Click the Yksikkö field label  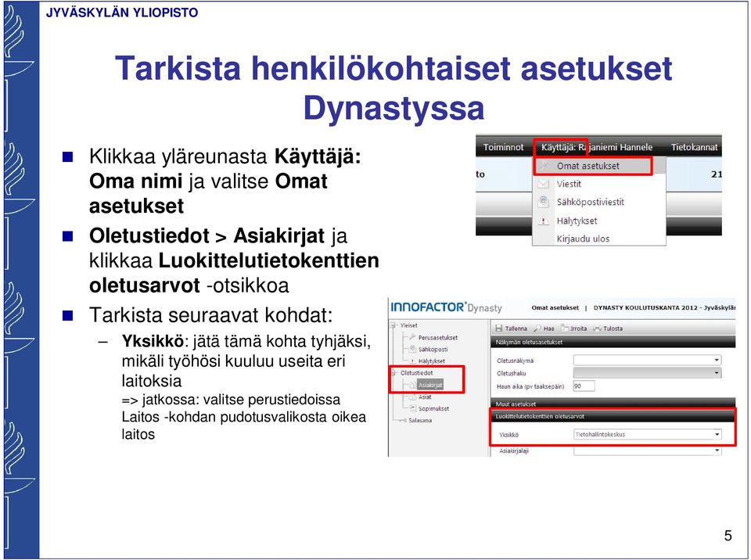[508, 435]
